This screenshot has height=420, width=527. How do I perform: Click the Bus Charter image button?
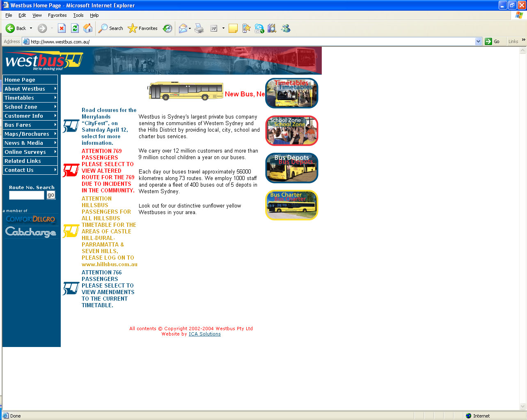point(292,205)
